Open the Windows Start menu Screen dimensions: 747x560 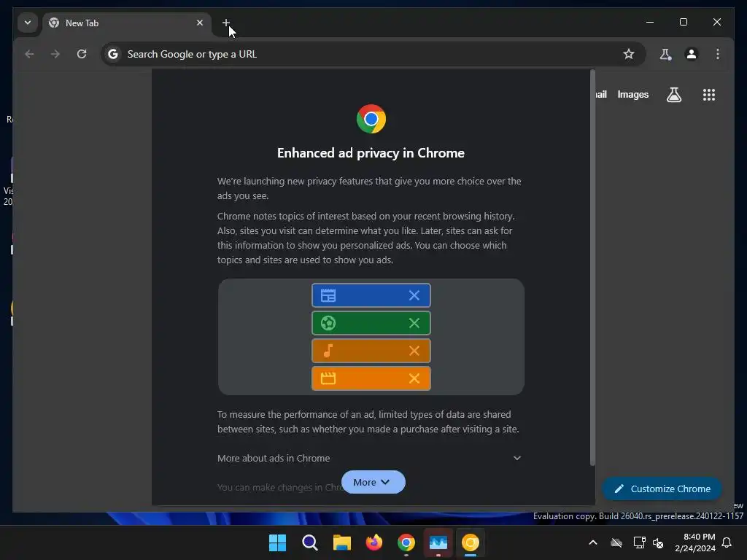[x=277, y=542]
